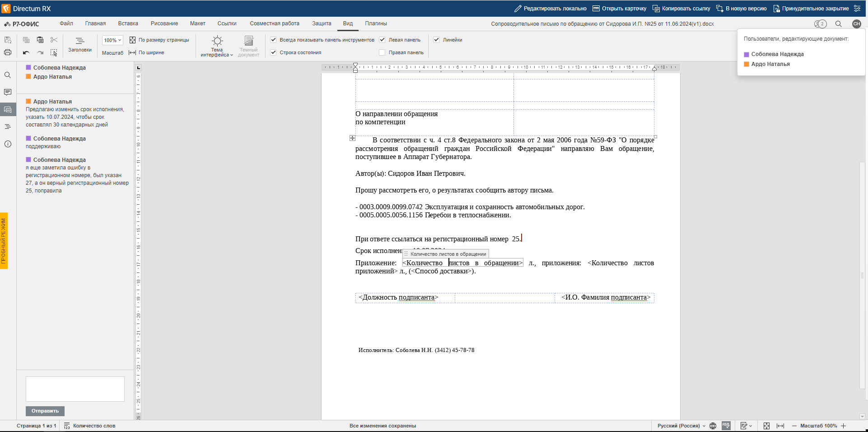868x432 pixels.
Task: Toggle По размеру страницы option
Action: point(159,40)
